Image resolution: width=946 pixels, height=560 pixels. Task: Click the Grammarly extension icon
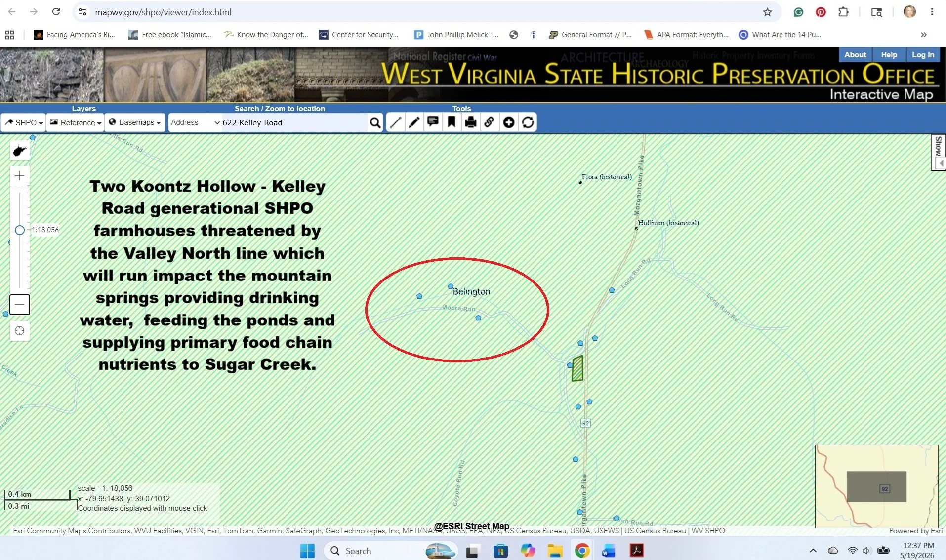798,12
